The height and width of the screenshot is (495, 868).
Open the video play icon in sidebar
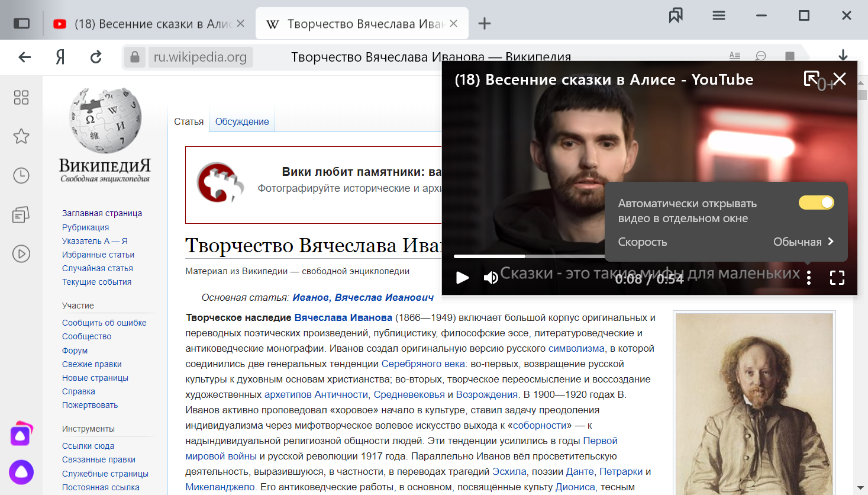click(21, 253)
